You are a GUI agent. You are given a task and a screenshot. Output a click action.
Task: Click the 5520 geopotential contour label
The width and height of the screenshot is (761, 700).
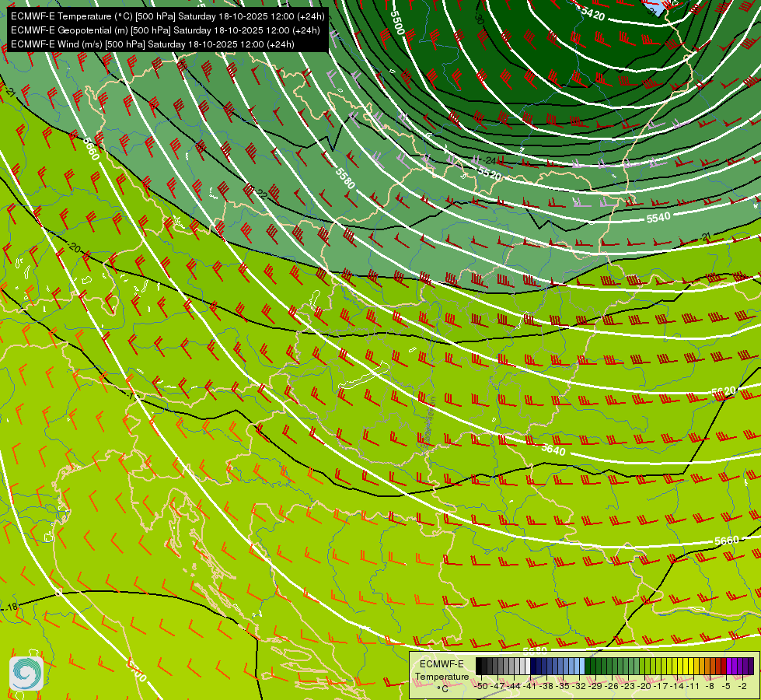[x=489, y=173]
